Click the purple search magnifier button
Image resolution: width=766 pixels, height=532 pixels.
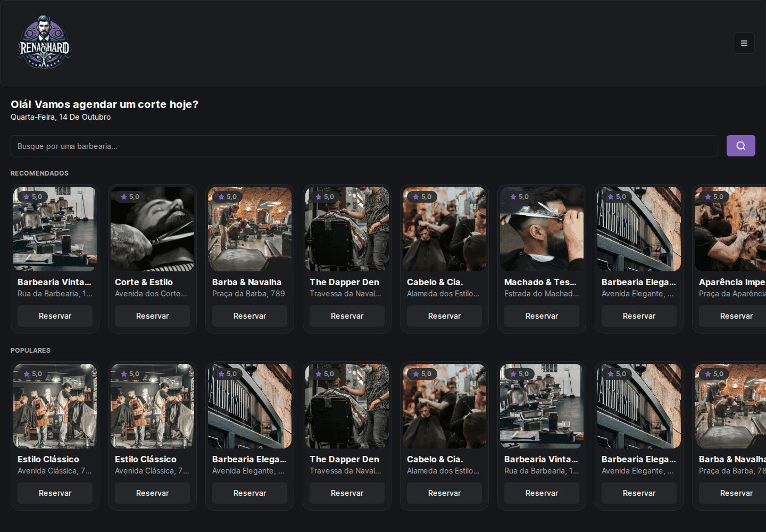[741, 146]
